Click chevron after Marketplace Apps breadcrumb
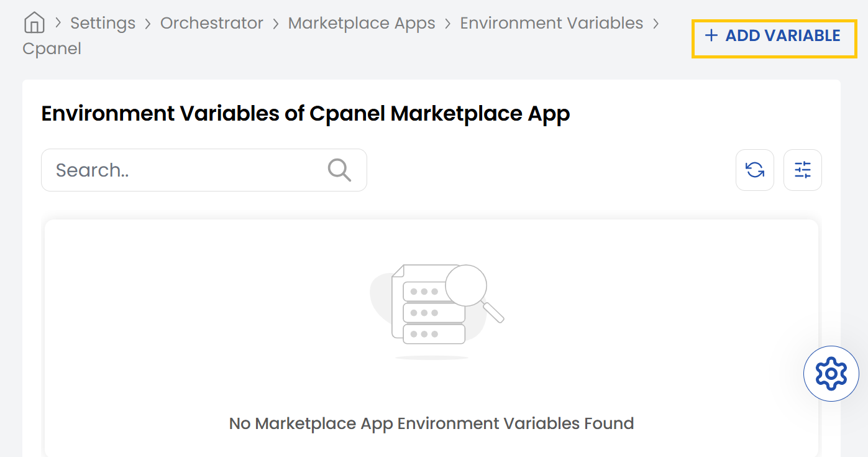Screen dimensions: 868x457 pos(448,23)
